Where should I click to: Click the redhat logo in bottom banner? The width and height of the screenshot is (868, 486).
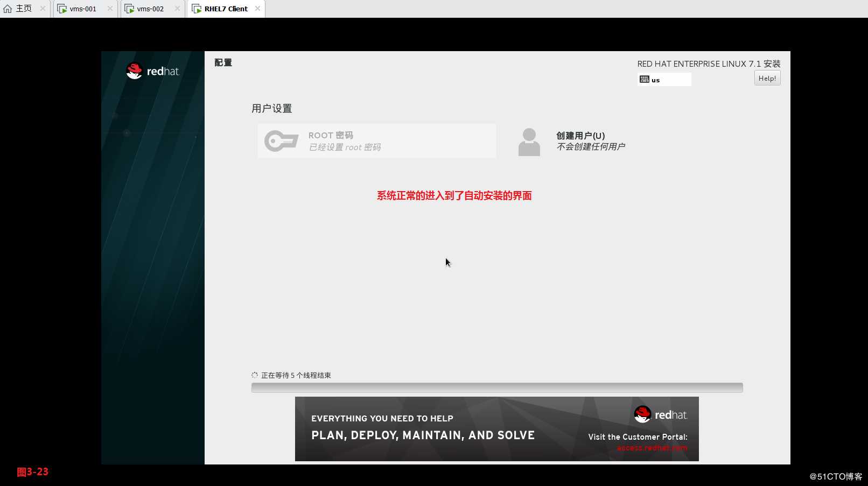click(x=660, y=414)
